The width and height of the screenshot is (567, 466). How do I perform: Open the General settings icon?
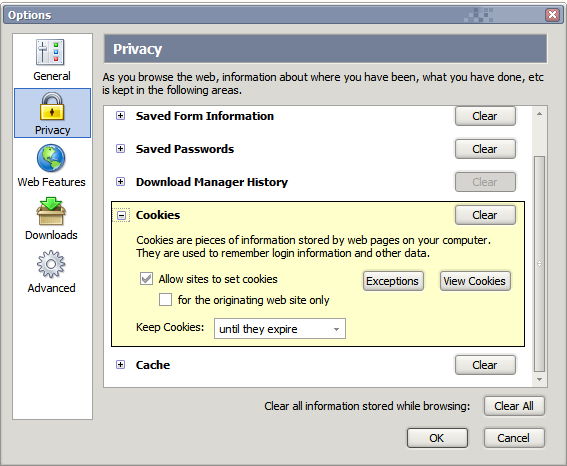click(51, 53)
